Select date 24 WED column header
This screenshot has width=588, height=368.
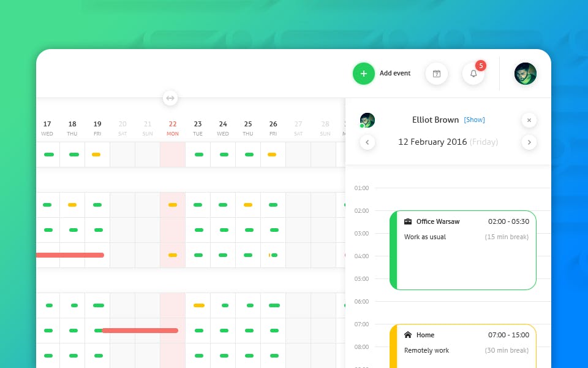(x=223, y=128)
